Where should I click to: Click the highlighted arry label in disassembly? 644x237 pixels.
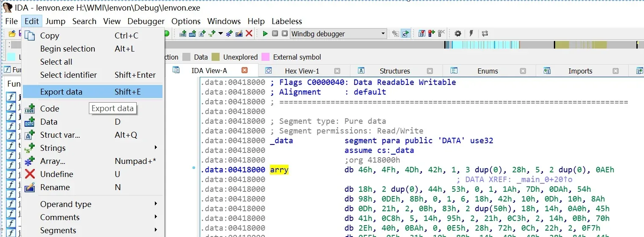(279, 170)
